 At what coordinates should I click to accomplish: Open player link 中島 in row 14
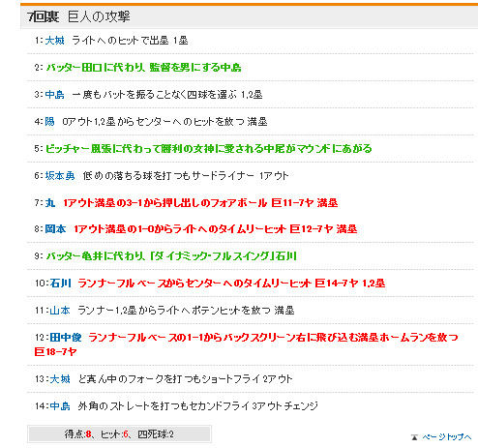tap(60, 406)
